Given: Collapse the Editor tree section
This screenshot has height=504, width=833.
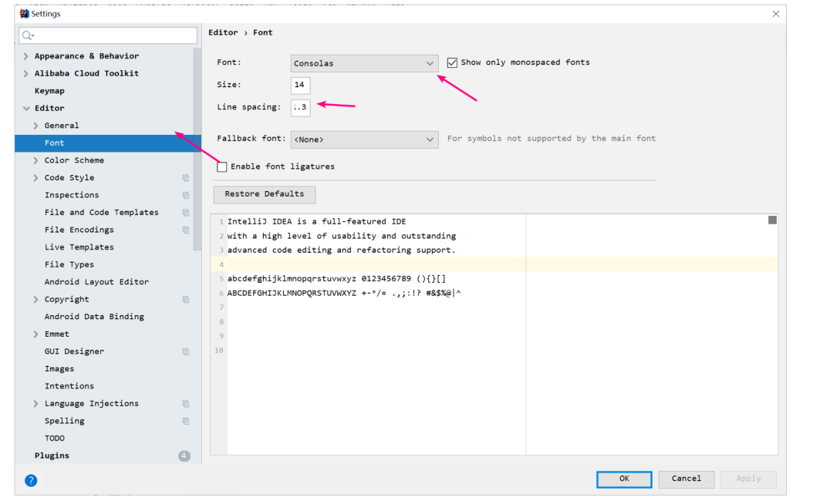Looking at the screenshot, I should (x=26, y=109).
